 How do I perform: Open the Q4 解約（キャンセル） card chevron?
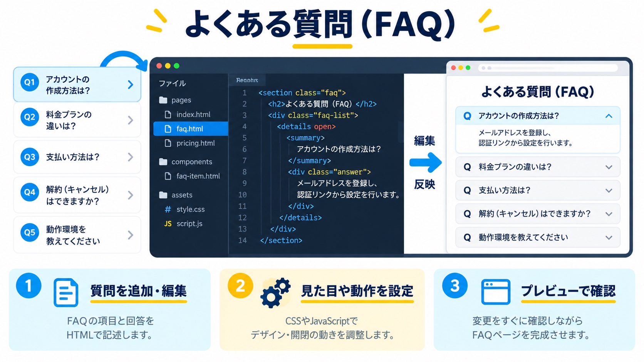click(131, 195)
